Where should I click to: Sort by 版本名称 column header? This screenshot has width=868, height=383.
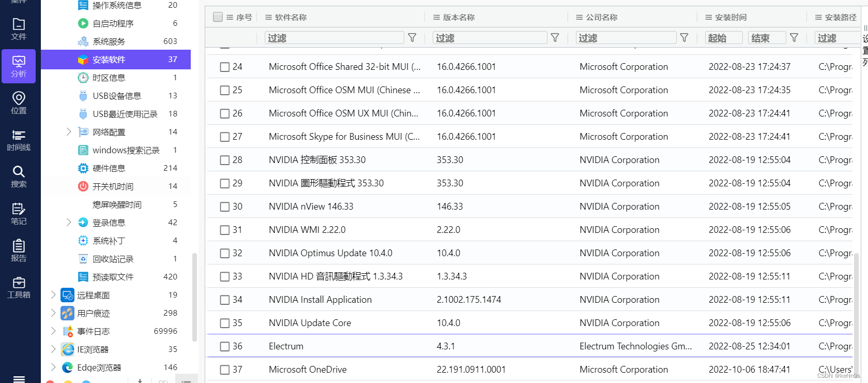[x=459, y=17]
